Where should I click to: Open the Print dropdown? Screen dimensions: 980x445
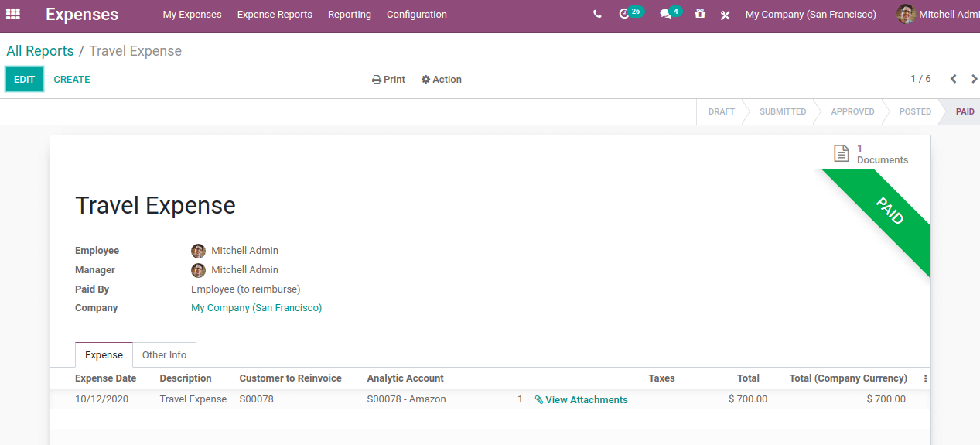pos(388,80)
